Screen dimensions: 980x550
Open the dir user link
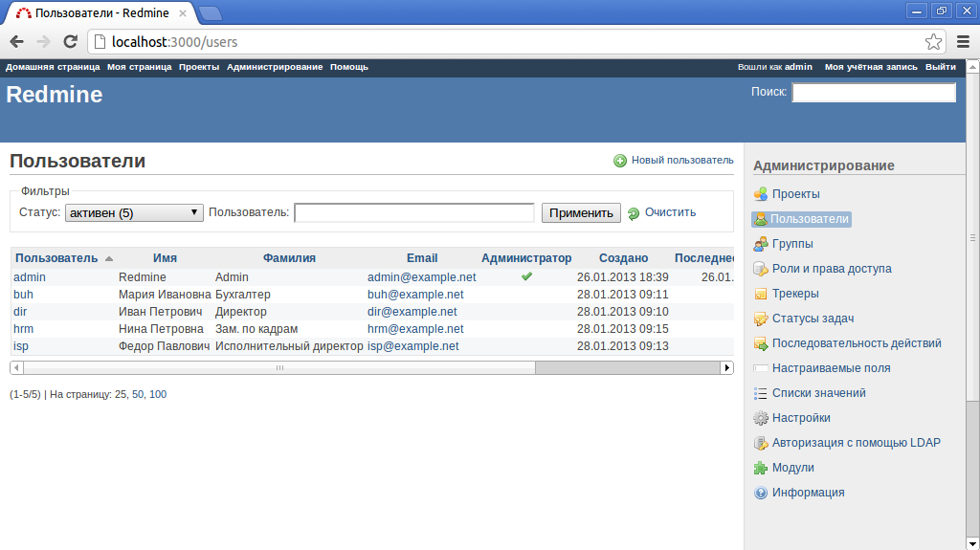coord(20,311)
